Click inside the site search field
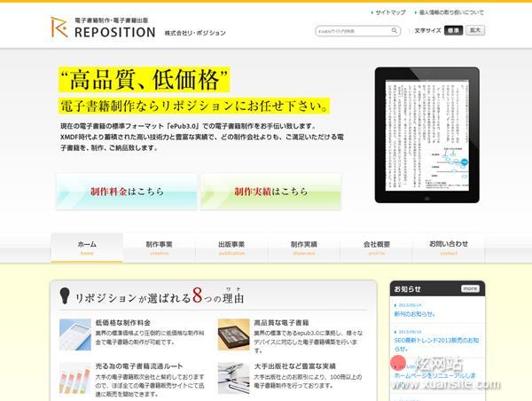 click(x=351, y=31)
